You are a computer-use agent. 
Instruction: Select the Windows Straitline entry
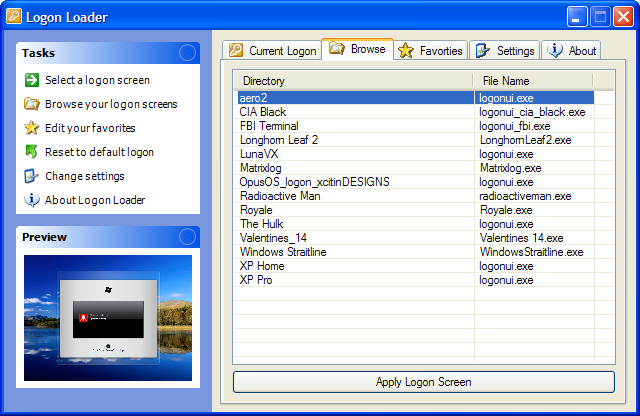coord(283,252)
